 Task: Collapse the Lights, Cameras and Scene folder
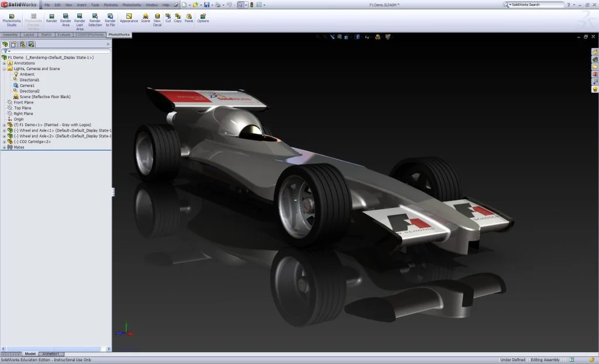coord(4,69)
